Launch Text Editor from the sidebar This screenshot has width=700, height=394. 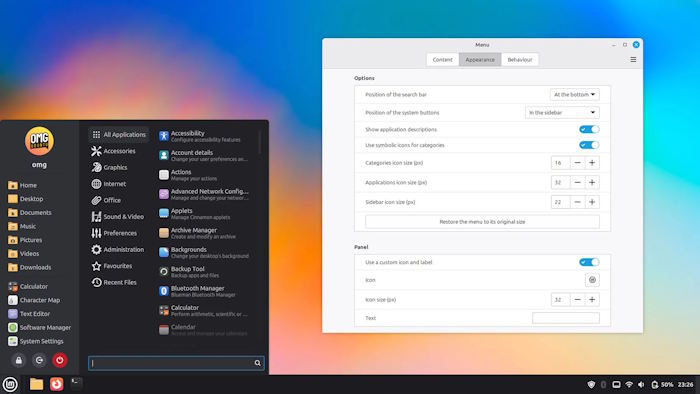(x=29, y=314)
